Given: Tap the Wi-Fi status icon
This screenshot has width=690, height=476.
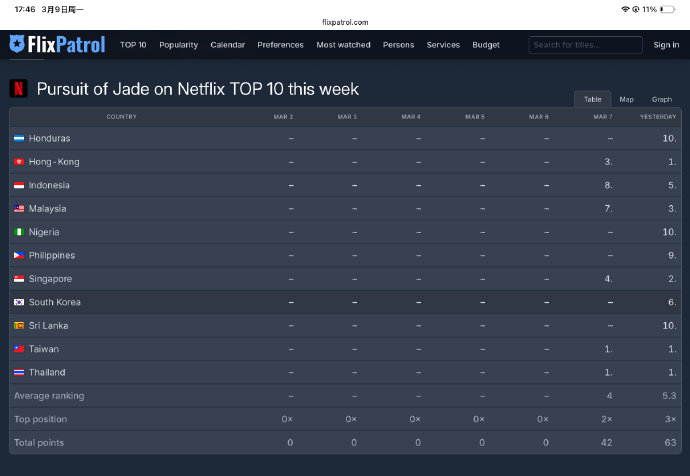Looking at the screenshot, I should tap(625, 9).
